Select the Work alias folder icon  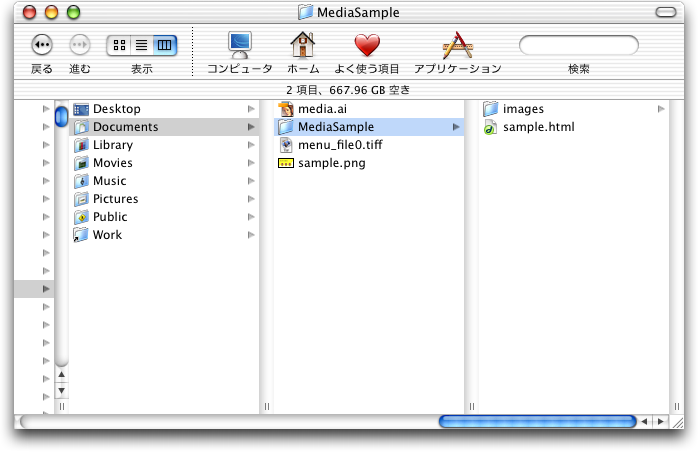tap(81, 235)
